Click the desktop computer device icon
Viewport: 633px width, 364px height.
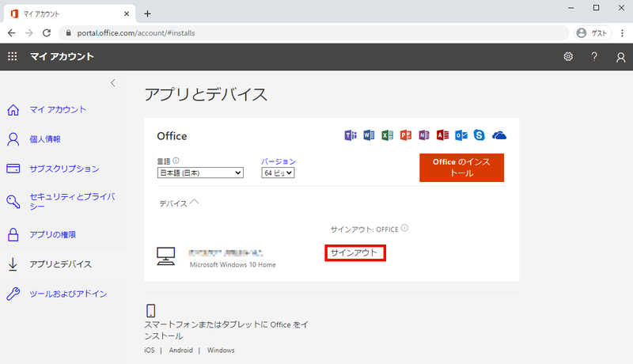pos(166,256)
